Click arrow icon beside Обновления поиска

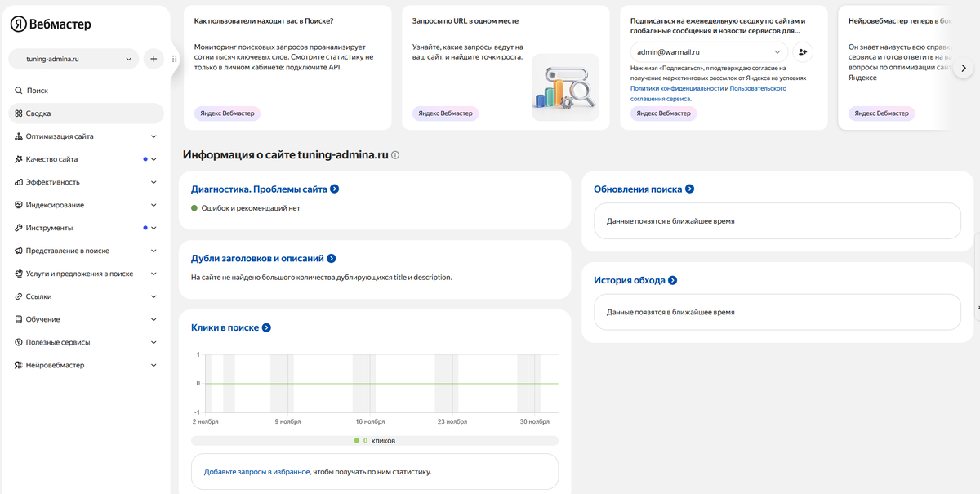pos(689,189)
